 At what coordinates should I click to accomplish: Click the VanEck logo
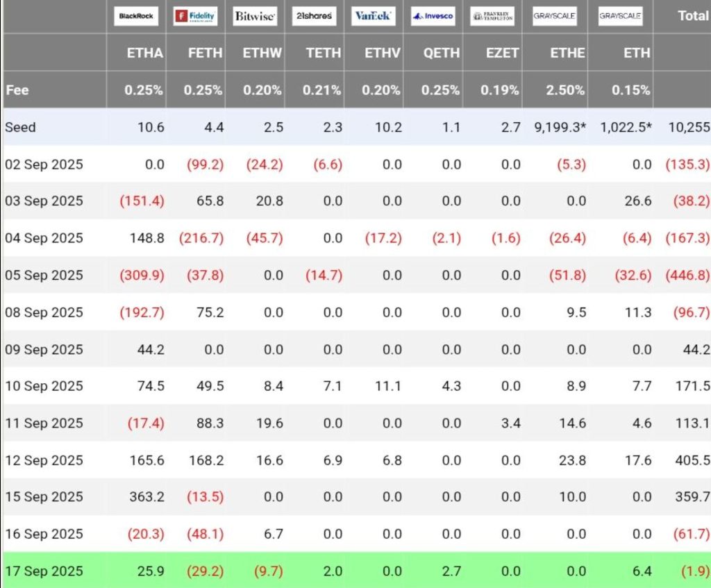coord(374,17)
